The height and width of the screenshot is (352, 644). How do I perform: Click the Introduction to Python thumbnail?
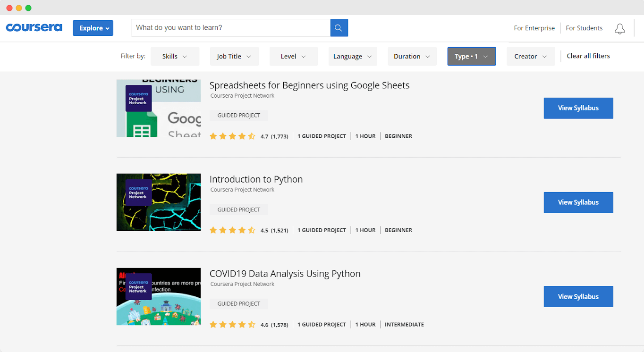click(159, 202)
